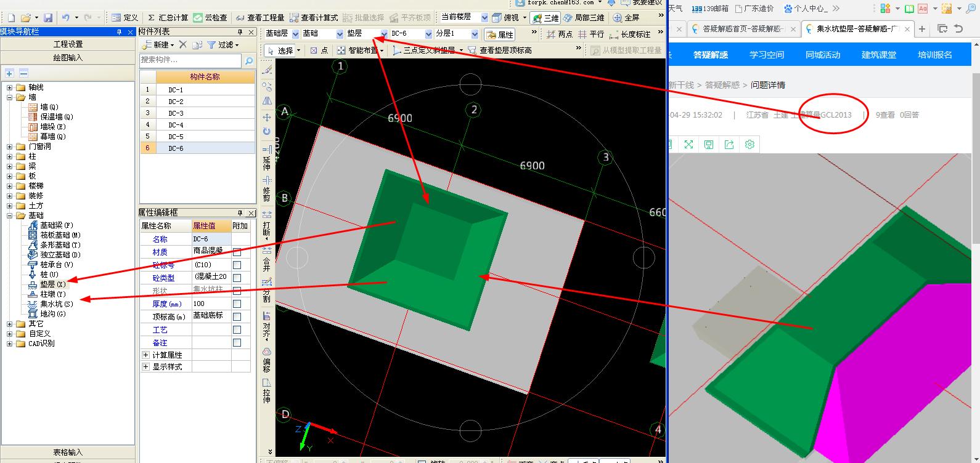Select 集水坑(S) in navigation tree
This screenshot has width=980, height=463.
pos(56,304)
